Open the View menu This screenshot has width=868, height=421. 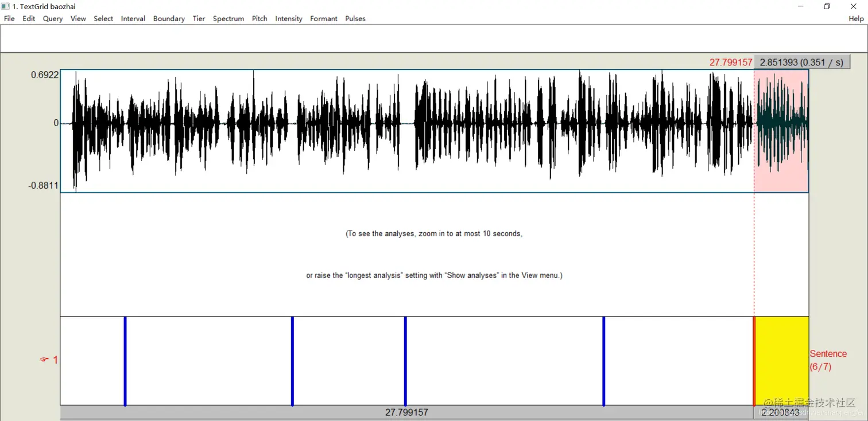(x=78, y=18)
